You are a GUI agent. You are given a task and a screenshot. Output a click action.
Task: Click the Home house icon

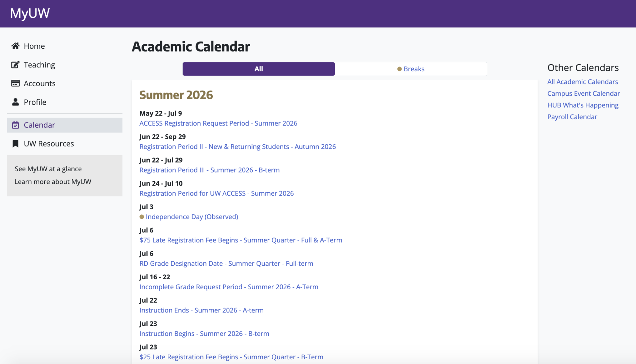click(16, 46)
